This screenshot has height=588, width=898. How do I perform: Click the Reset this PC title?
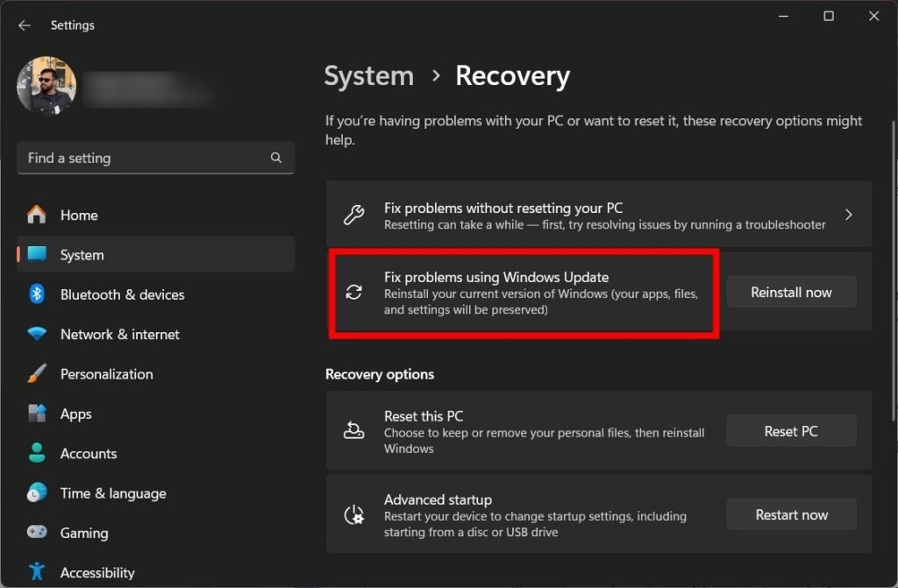[x=424, y=416]
